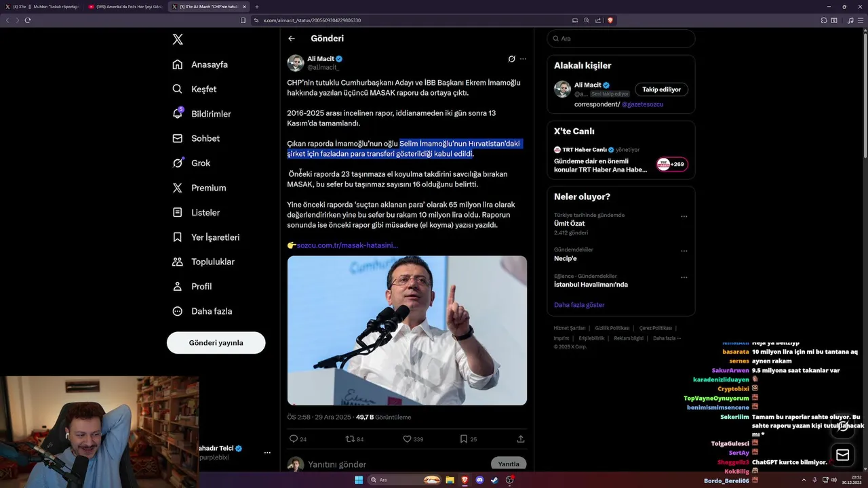
Task: Open more options for İstanbul Havalimanı'nda trend
Action: tap(684, 277)
